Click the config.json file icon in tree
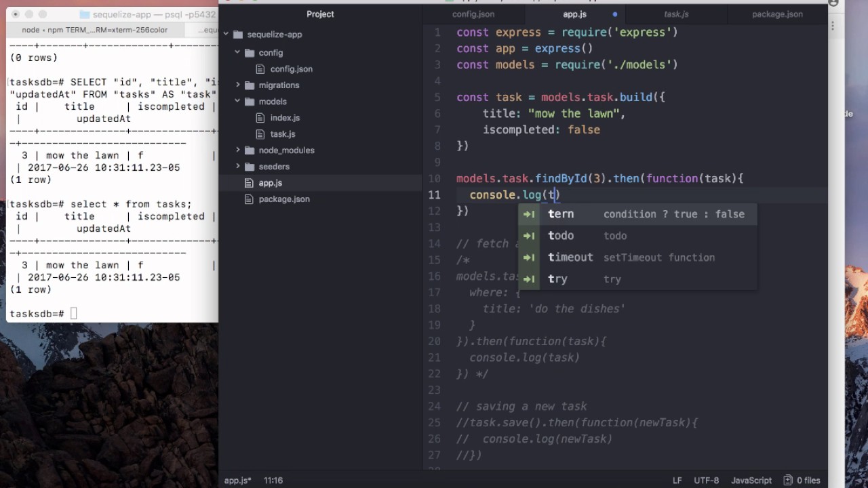868x488 pixels. 261,69
